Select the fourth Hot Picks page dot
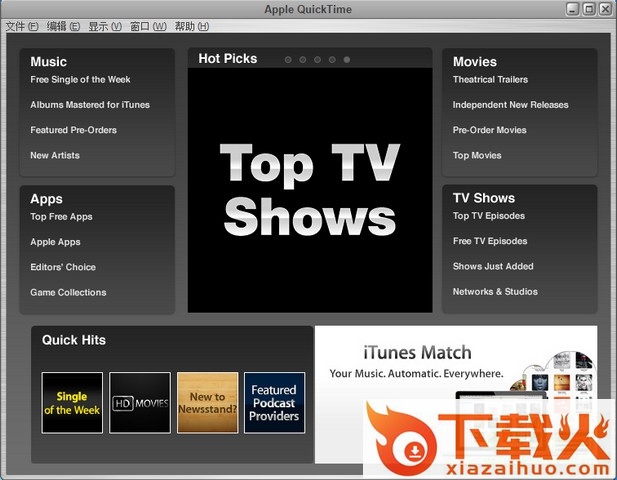 click(332, 60)
